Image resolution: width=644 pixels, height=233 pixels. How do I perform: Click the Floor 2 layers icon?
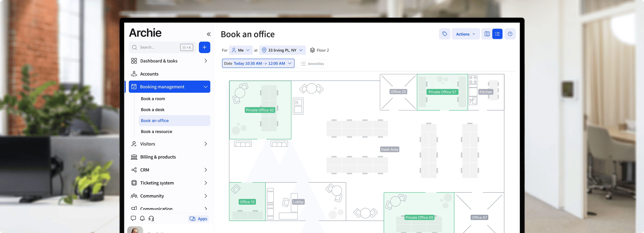click(312, 50)
